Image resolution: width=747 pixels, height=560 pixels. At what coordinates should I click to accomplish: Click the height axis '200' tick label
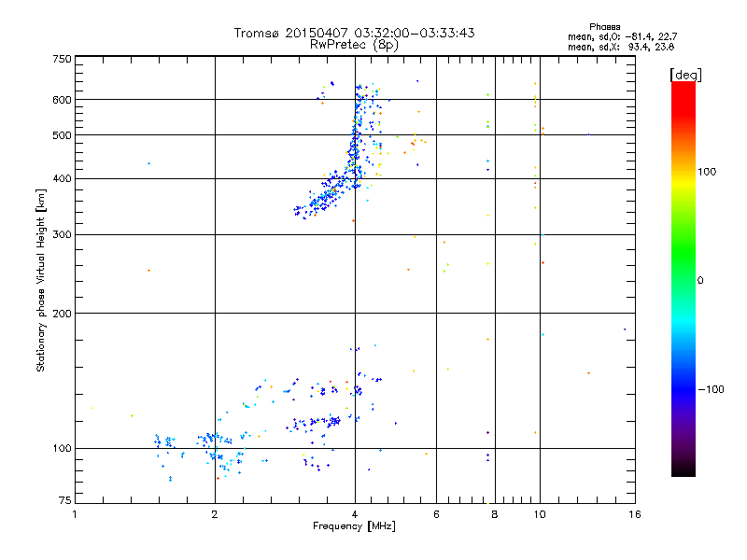tap(62, 314)
